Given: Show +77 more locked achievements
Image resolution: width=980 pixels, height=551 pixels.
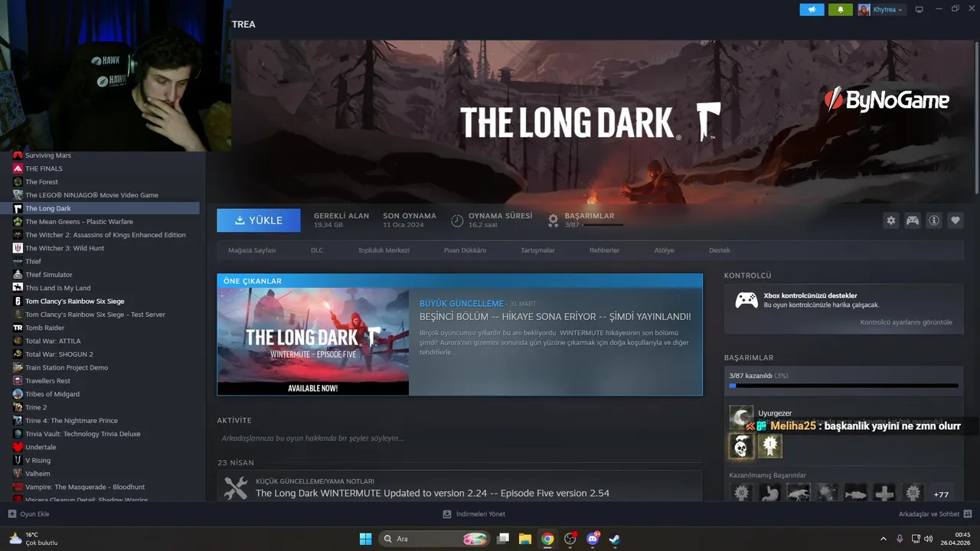Looking at the screenshot, I should click(941, 495).
